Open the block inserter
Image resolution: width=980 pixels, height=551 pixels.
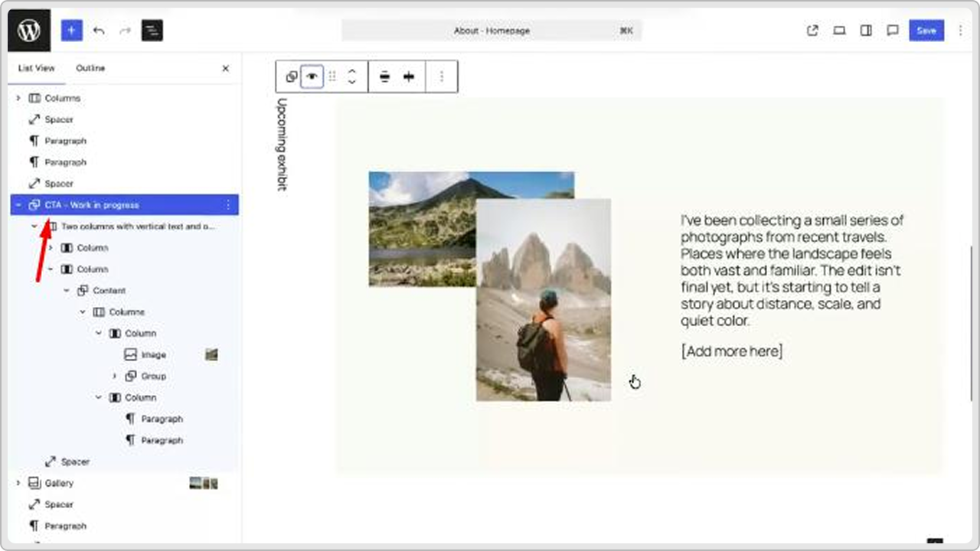(71, 31)
